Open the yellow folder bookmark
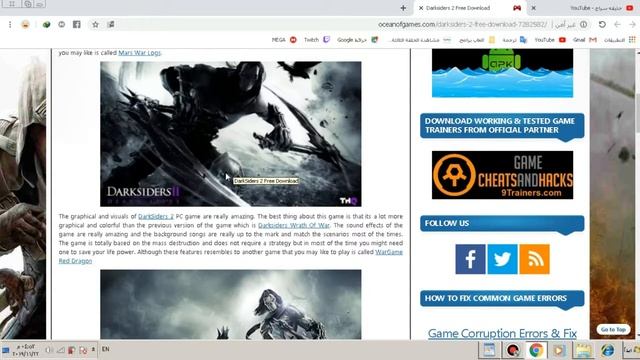The width and height of the screenshot is (640, 360). point(477,40)
